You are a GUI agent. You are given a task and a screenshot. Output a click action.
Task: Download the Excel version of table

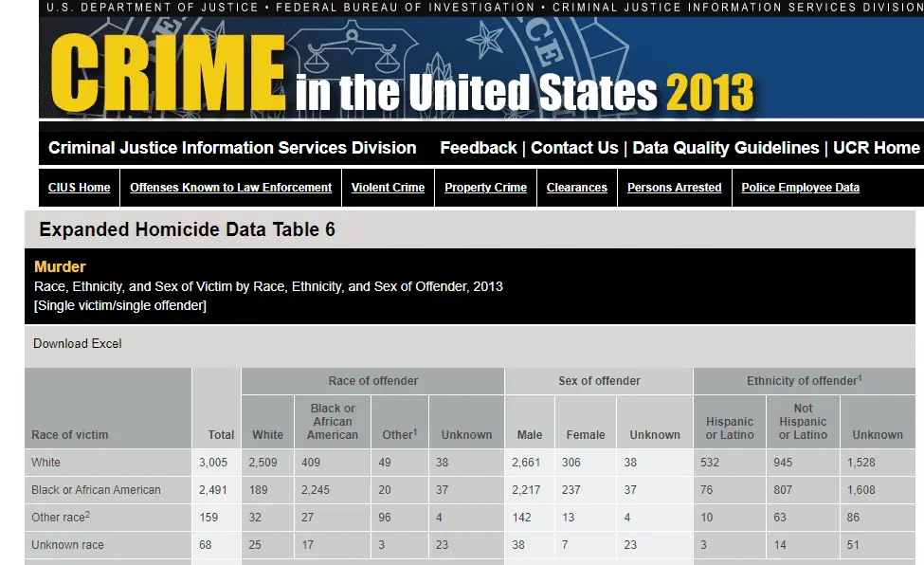78,343
